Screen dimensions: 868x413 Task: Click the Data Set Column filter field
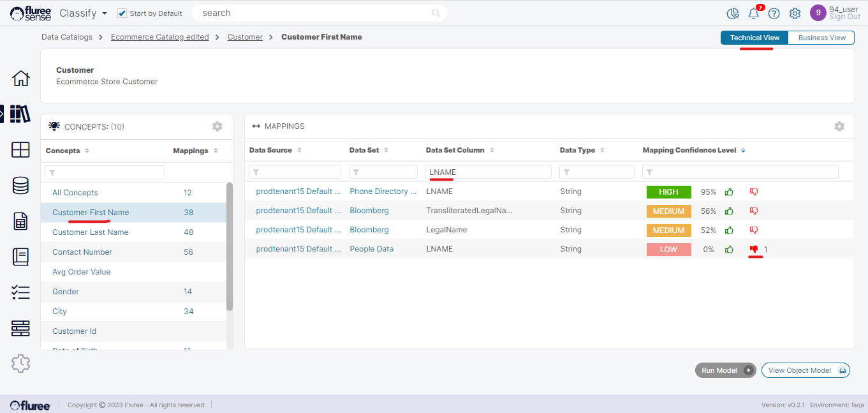(488, 172)
